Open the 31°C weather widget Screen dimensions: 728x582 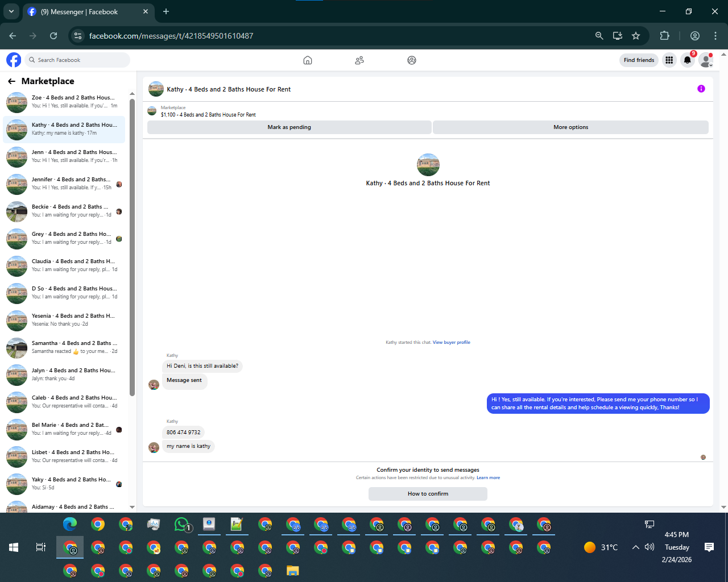click(x=601, y=547)
